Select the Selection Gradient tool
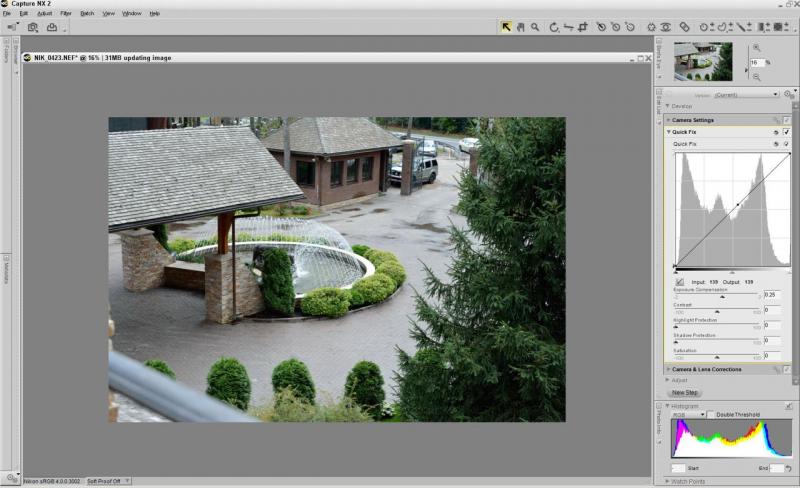The width and height of the screenshot is (800, 488). (763, 27)
